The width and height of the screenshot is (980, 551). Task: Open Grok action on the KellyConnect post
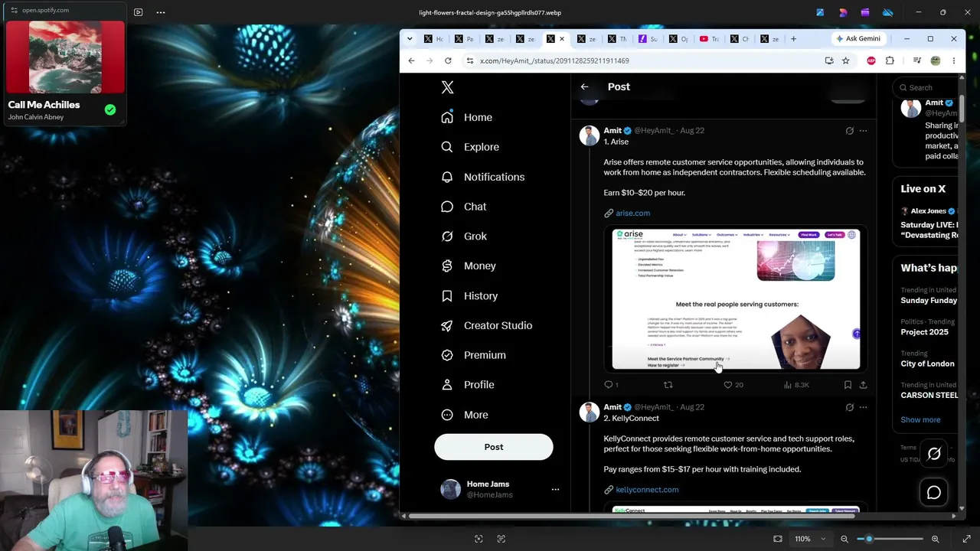click(849, 407)
